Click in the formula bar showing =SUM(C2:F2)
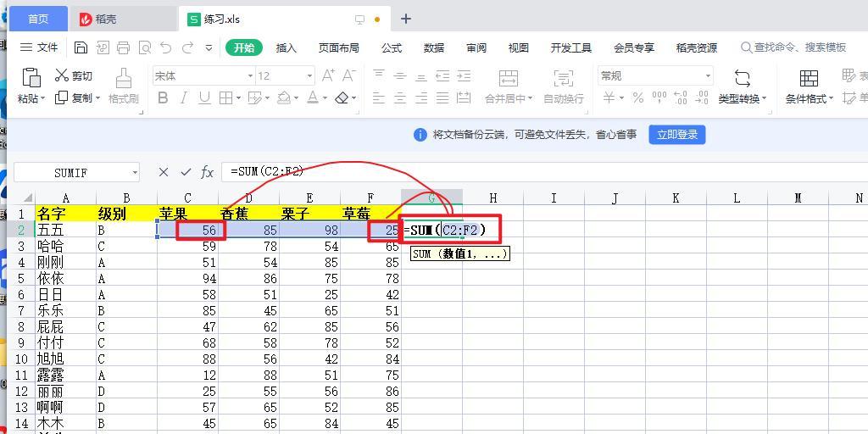This screenshot has height=434, width=868. (544, 172)
